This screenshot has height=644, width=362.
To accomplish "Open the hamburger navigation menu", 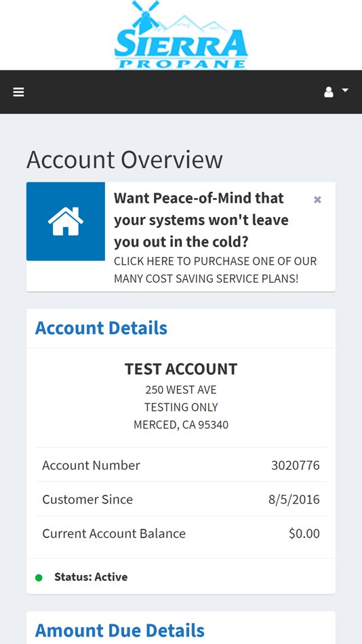I will pyautogui.click(x=18, y=92).
